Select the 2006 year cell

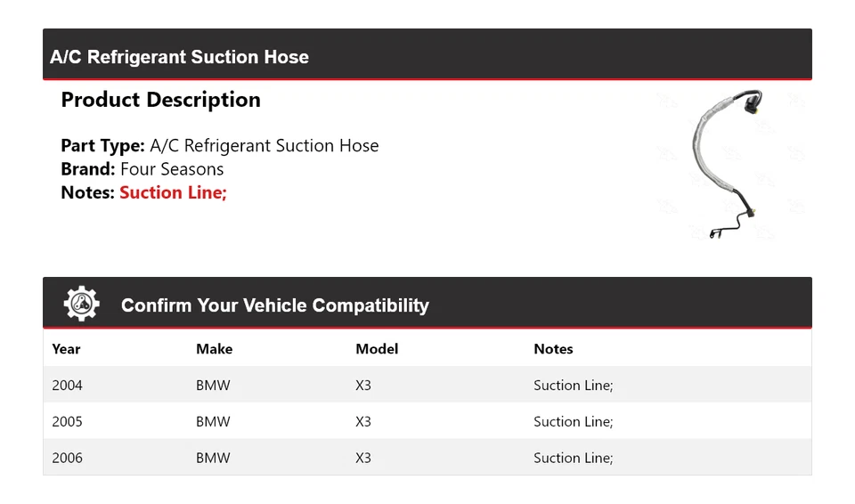(67, 458)
